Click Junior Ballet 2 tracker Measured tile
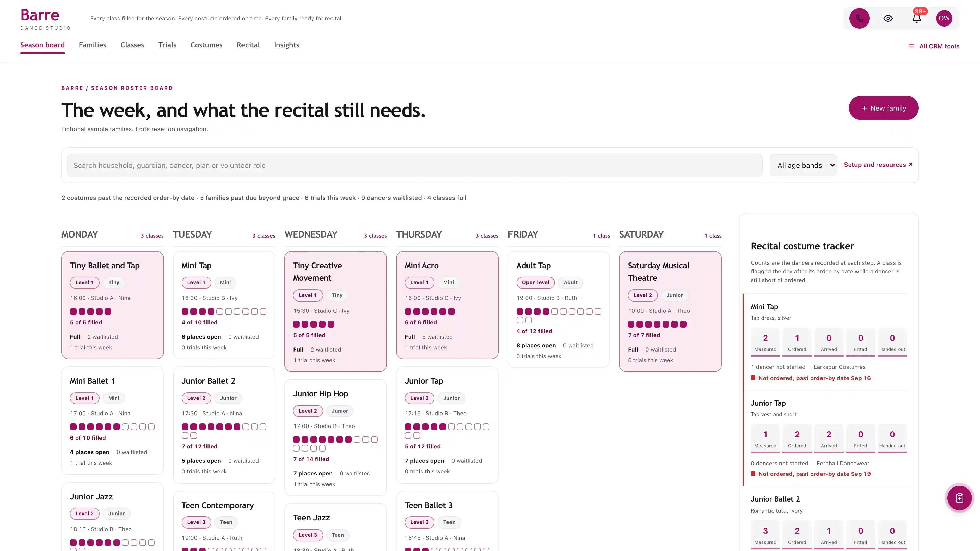980x551 pixels. pyautogui.click(x=765, y=535)
